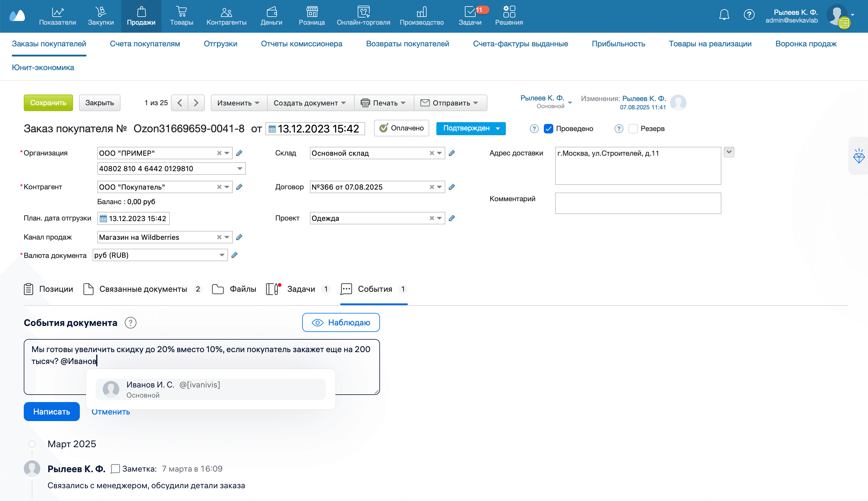Clear the Канал продаж field value
The image size is (868, 501).
coord(219,237)
